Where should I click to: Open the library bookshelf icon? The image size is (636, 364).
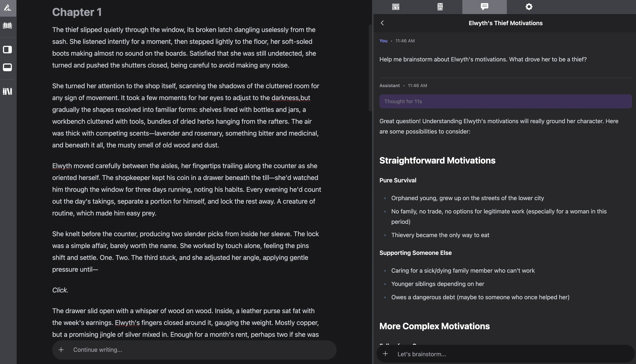point(8,91)
